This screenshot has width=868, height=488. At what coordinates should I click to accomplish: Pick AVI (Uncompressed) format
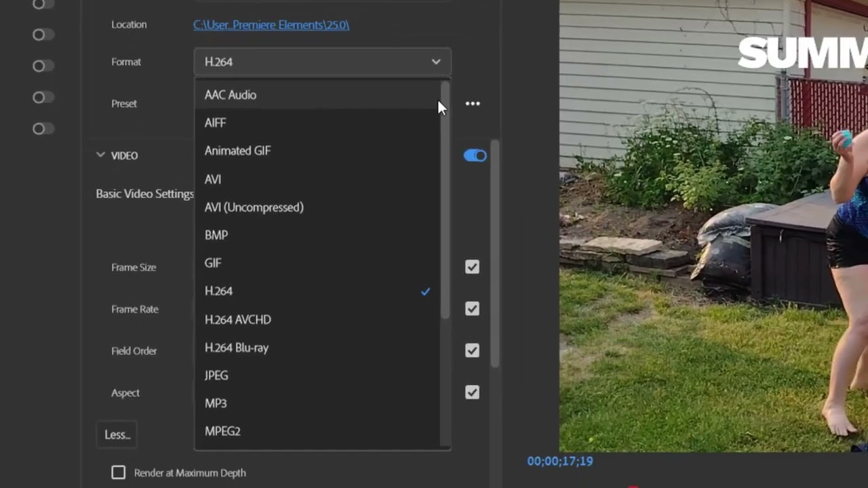pos(317,207)
